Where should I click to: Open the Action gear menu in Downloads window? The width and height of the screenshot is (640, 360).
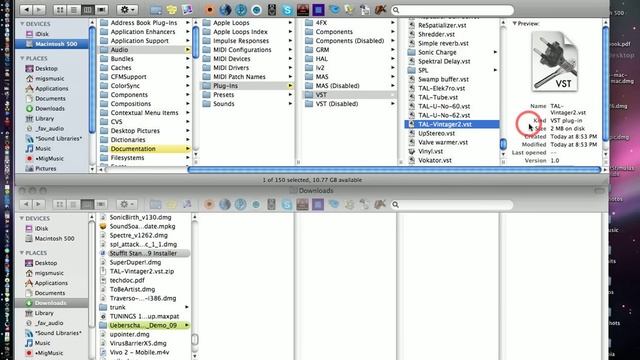pyautogui.click(x=127, y=204)
